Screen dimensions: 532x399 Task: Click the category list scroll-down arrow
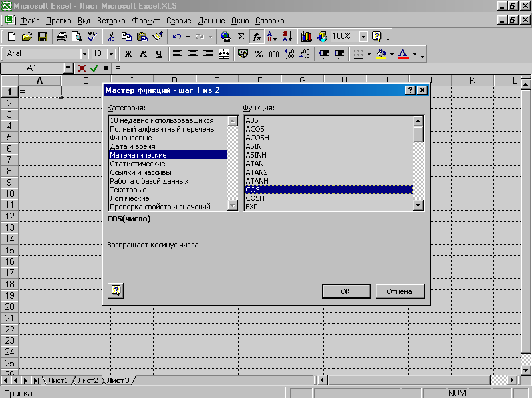tap(233, 205)
